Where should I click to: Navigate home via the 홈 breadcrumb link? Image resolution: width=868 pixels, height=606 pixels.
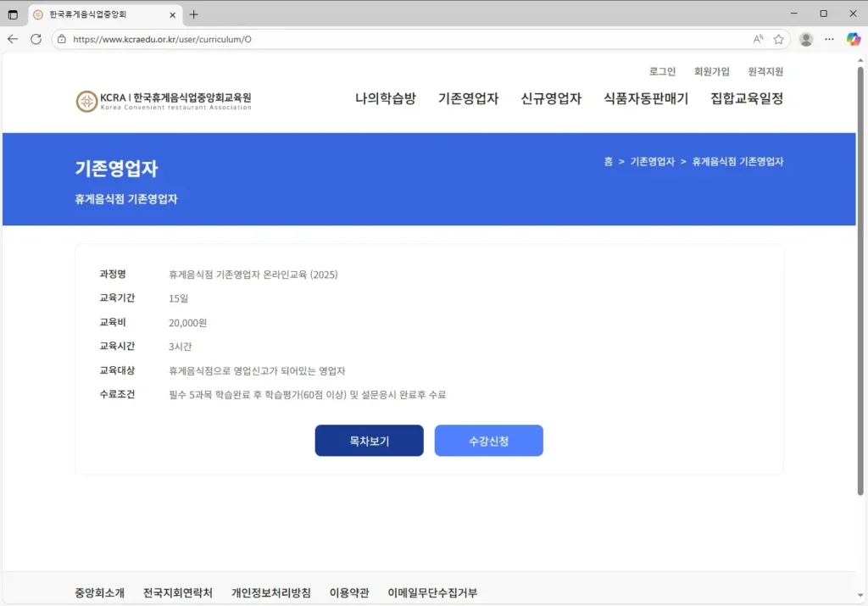coord(608,161)
